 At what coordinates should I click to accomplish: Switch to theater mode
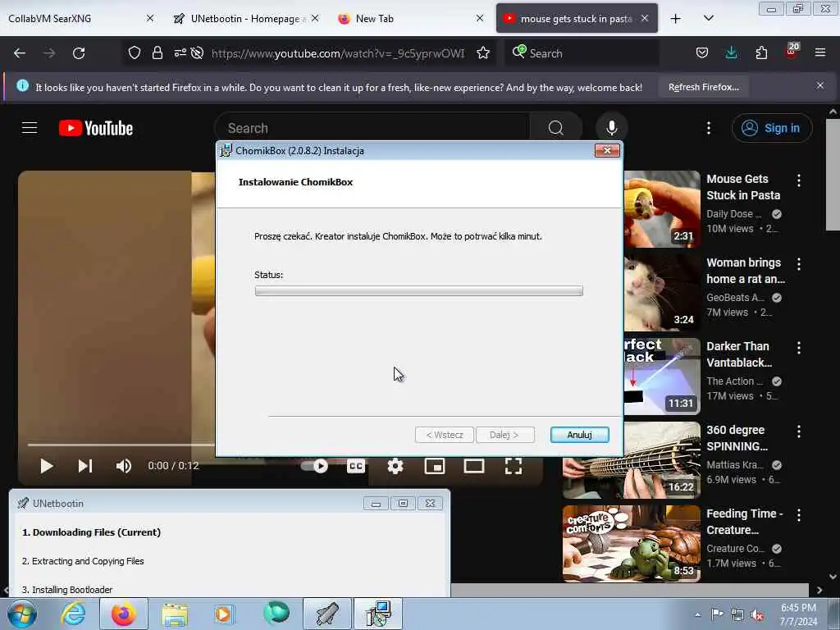pyautogui.click(x=473, y=466)
